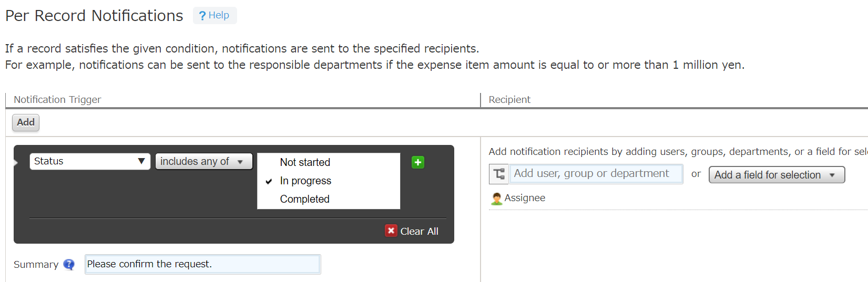Image resolution: width=868 pixels, height=282 pixels.
Task: Click the arrow marker left of Status row
Action: pyautogui.click(x=16, y=162)
